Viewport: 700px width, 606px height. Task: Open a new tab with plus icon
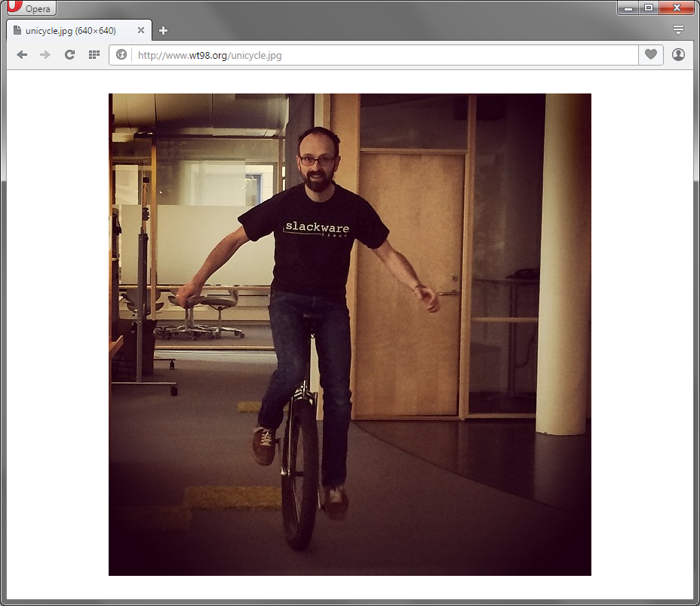164,30
